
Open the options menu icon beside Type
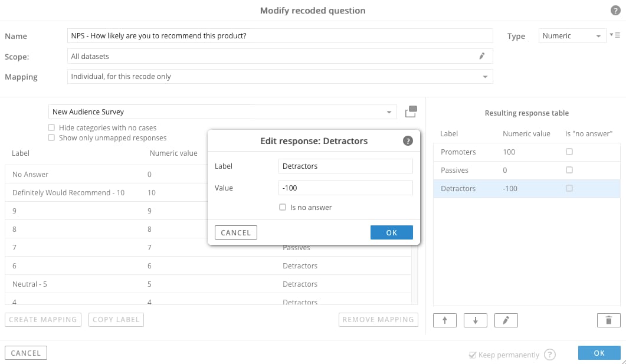click(614, 35)
